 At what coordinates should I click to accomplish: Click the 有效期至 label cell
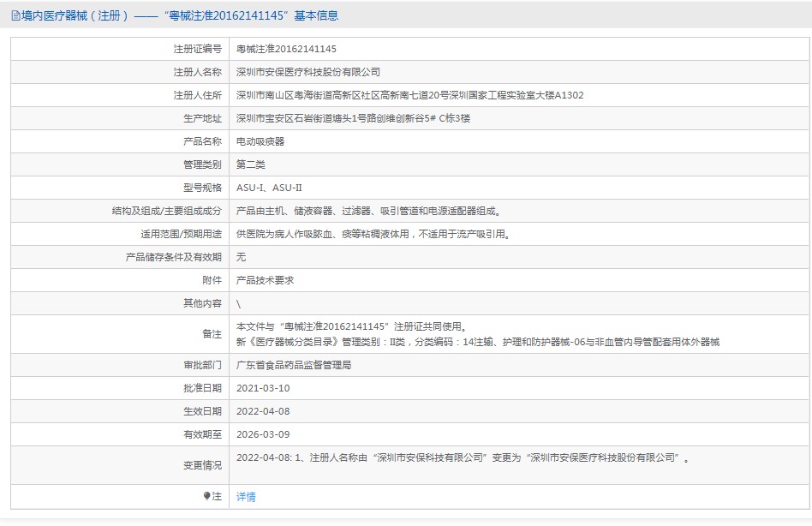click(x=120, y=434)
